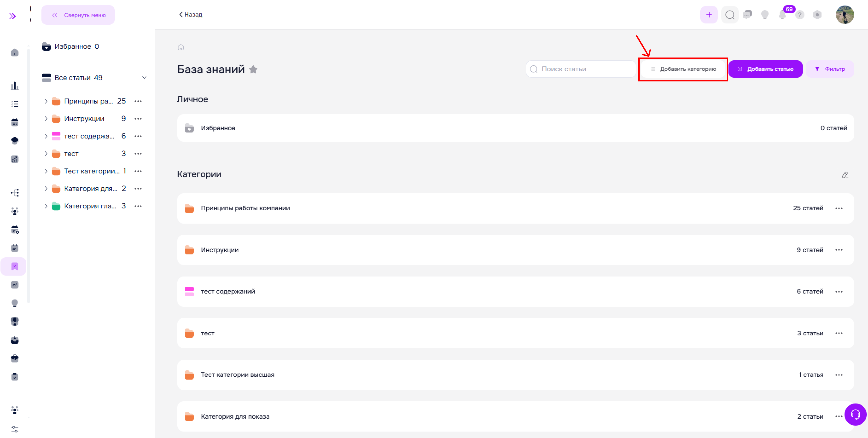Viewport: 868px width, 438px height.
Task: Open the home icon in the left sidebar
Action: tap(15, 52)
